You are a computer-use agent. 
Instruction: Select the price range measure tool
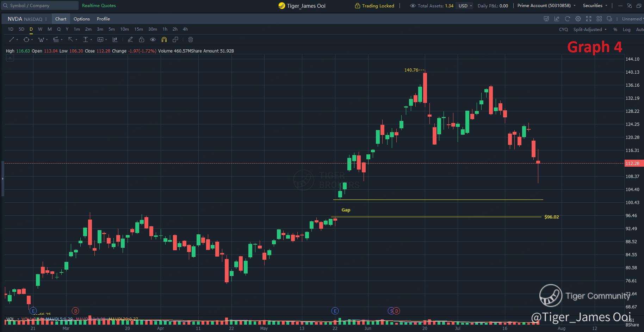click(85, 39)
